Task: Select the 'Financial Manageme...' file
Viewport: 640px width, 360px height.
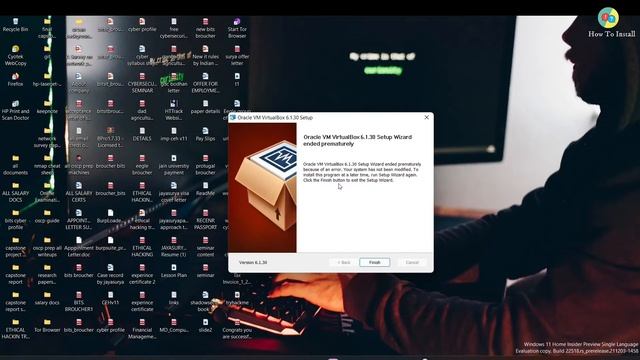Action: click(142, 329)
